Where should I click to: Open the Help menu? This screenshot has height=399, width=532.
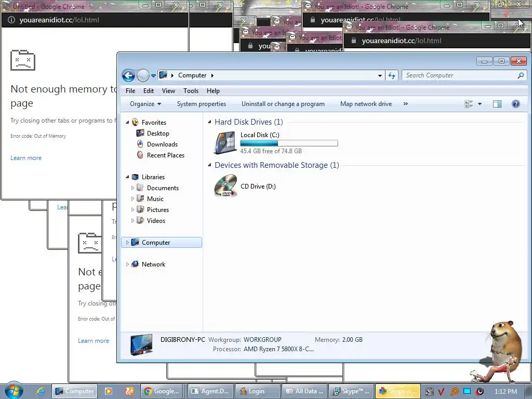click(213, 90)
